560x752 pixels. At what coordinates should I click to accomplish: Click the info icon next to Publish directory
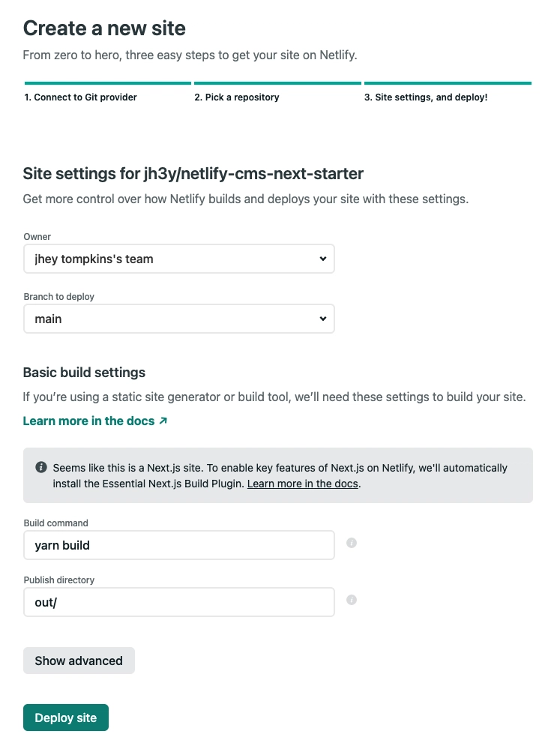pyautogui.click(x=351, y=599)
